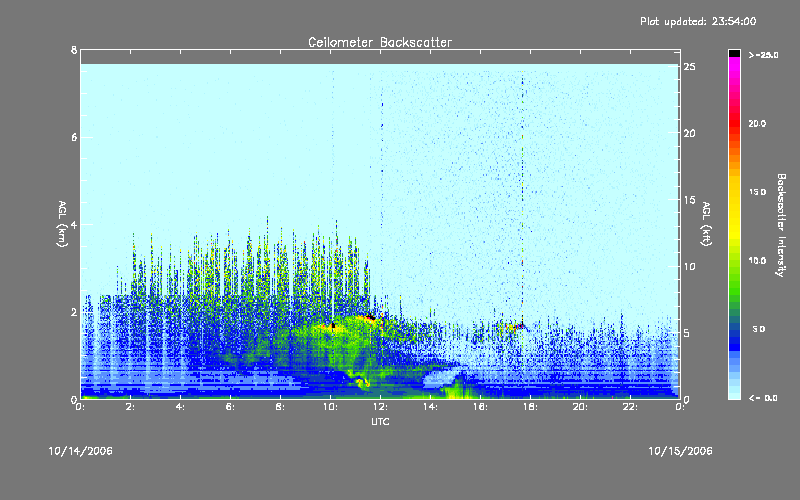Viewport: 800px width, 500px height.
Task: Click the "16:" tick on the UTC axis
Action: [x=481, y=407]
